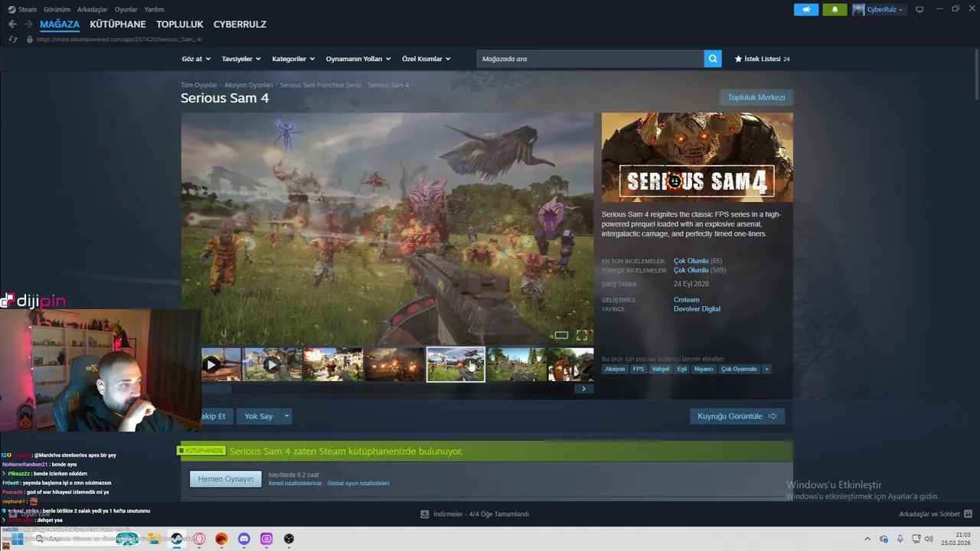Open the Görünüm menu

click(x=57, y=9)
